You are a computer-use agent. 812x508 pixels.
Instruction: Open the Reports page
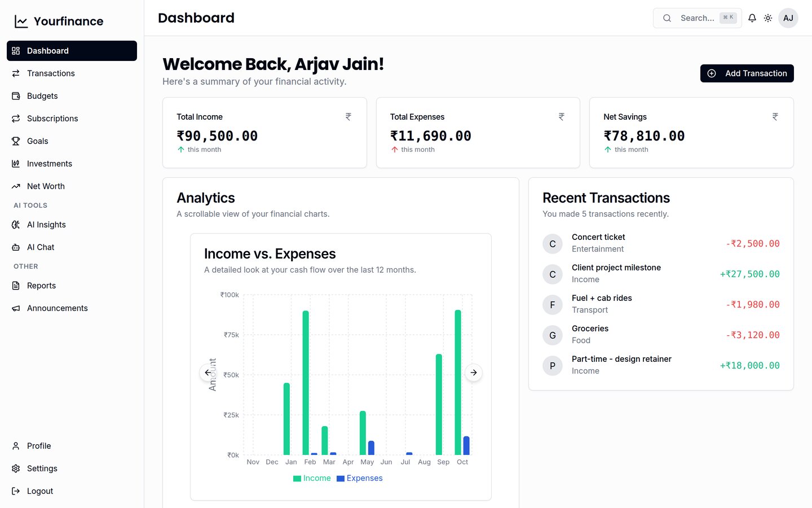click(x=72, y=286)
